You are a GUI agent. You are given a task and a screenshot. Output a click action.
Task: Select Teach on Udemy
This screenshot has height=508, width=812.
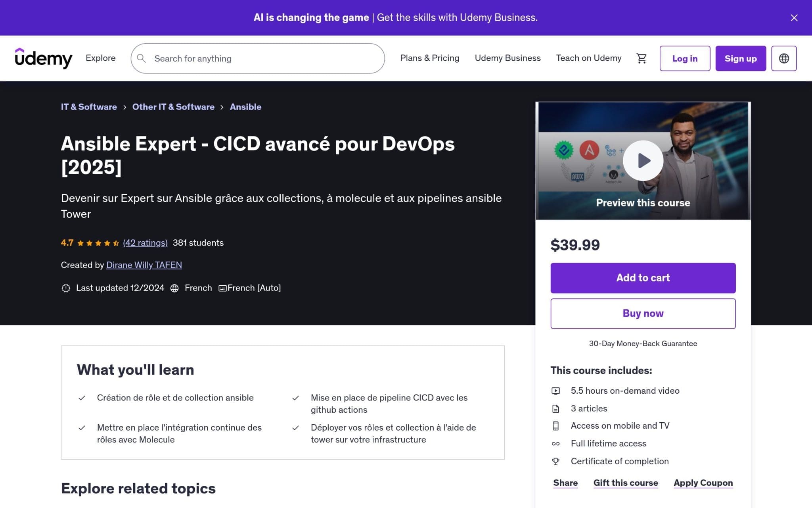588,58
